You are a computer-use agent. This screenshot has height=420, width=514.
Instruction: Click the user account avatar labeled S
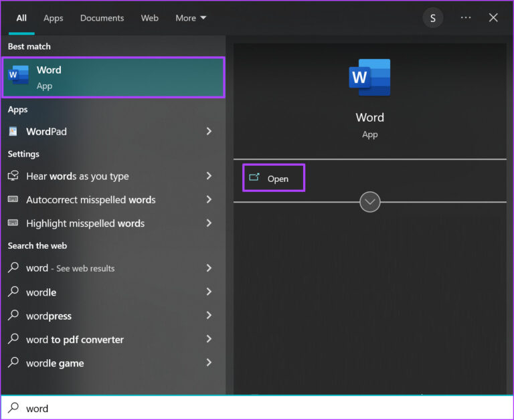click(x=432, y=18)
